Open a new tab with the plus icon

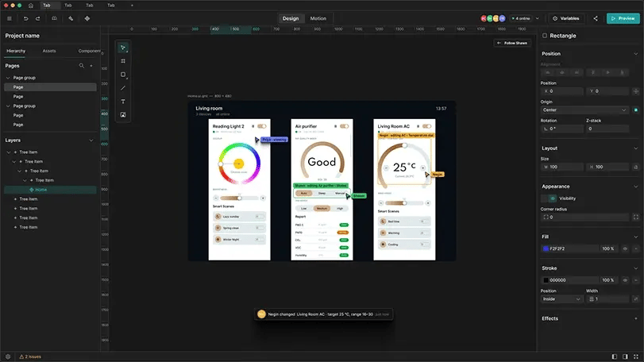(x=132, y=6)
